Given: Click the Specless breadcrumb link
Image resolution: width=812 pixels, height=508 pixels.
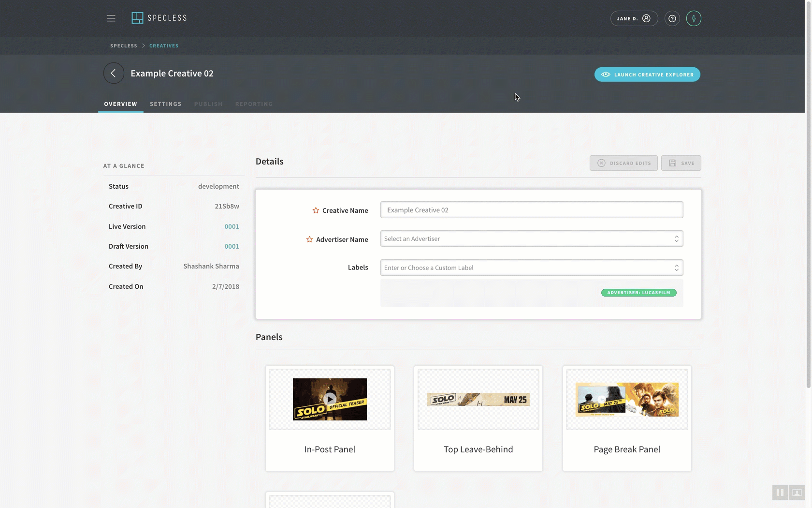Looking at the screenshot, I should pyautogui.click(x=124, y=45).
